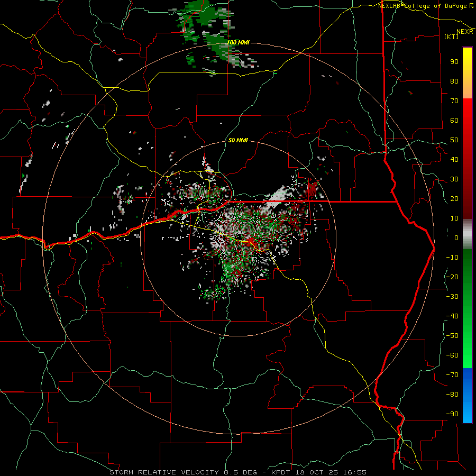Screen dimensions: 476x476
Task: Click the -10 value on velocity scale
Action: coord(452,258)
